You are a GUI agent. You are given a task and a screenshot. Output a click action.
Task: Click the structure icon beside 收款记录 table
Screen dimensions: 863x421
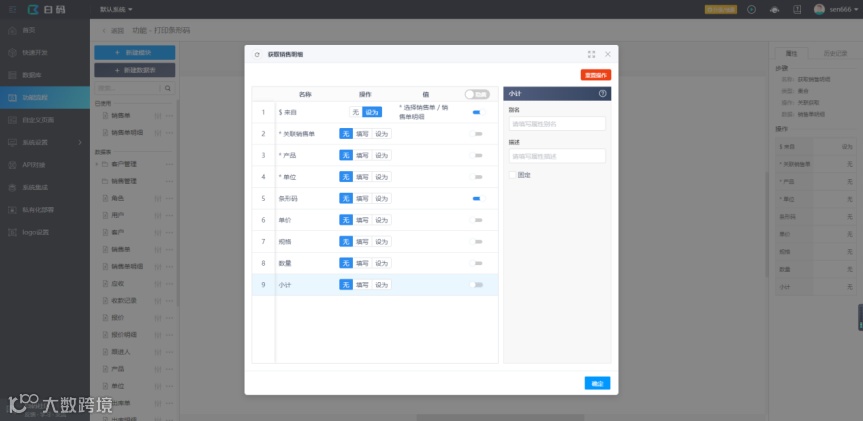pos(158,300)
